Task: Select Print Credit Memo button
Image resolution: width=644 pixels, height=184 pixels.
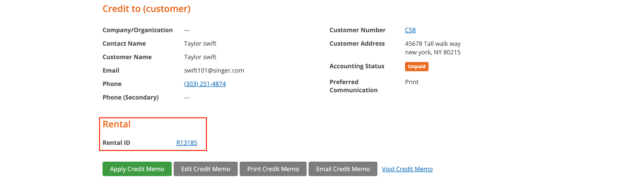Action: click(273, 169)
